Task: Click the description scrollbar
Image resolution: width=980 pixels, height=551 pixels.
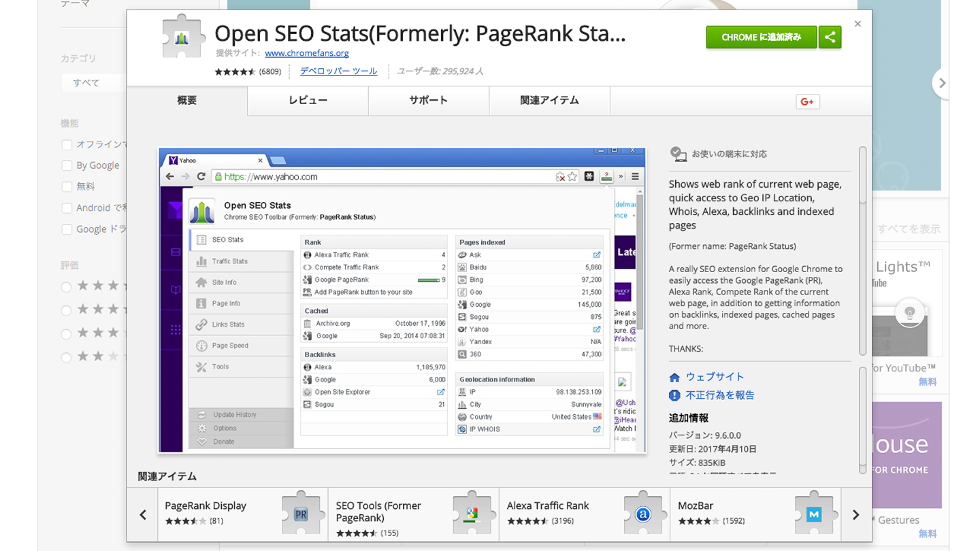Action: pyautogui.click(x=862, y=250)
